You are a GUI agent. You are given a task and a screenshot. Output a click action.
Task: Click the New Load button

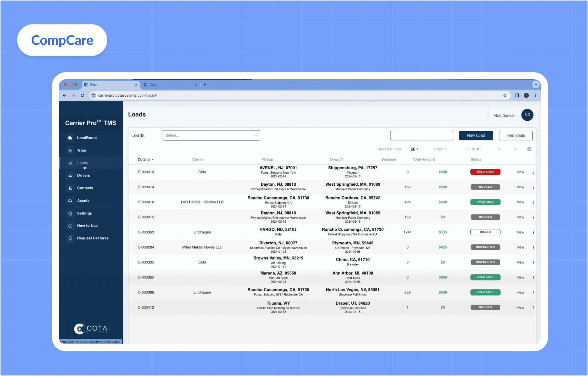pos(476,135)
